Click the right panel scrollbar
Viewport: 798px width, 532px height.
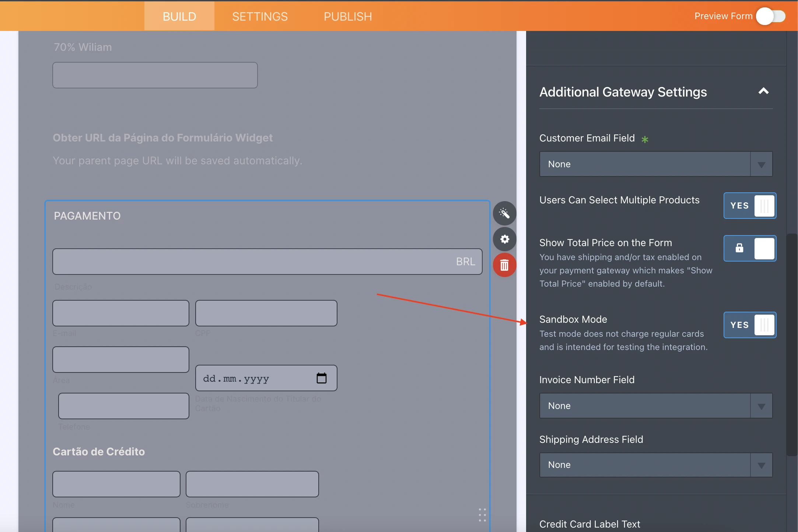[x=791, y=344]
